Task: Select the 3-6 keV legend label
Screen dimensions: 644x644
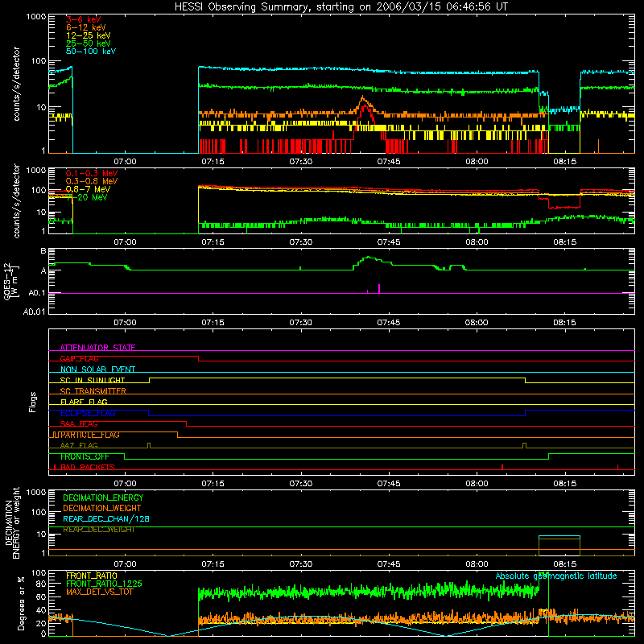Action: click(x=84, y=19)
